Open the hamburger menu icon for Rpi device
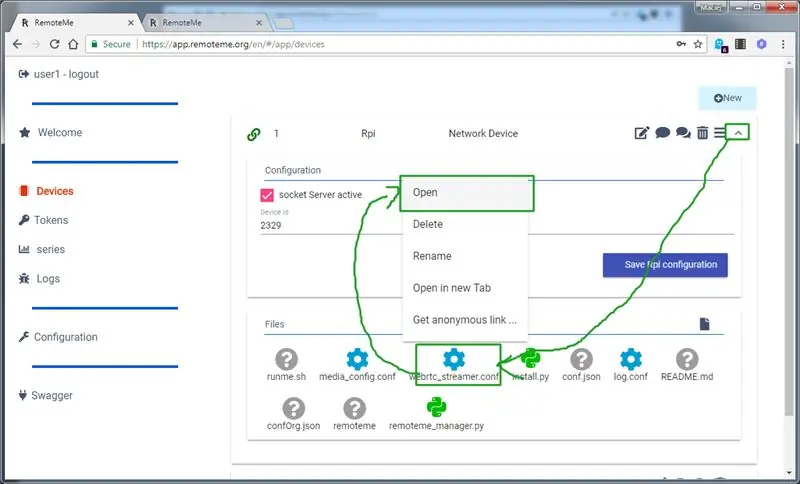Screen dimensions: 800x484 point(719,133)
